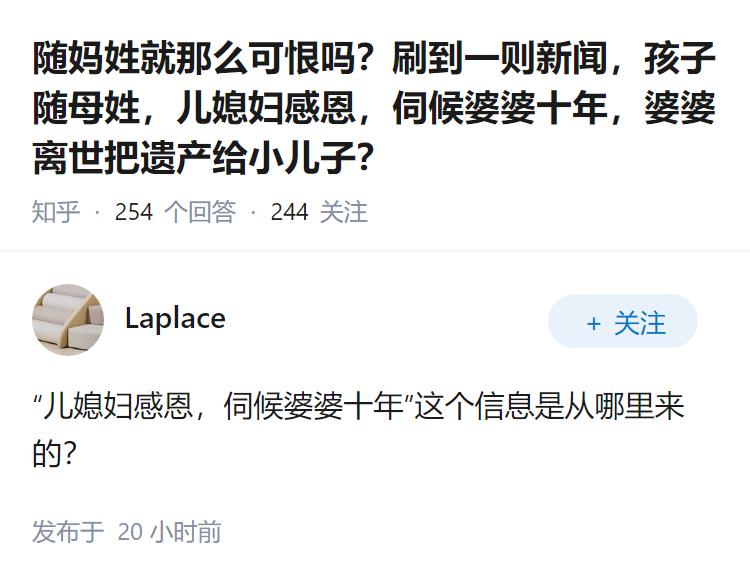Image resolution: width=750 pixels, height=582 pixels.
Task: Click the 20 小时前 timestamp
Action: click(x=169, y=531)
